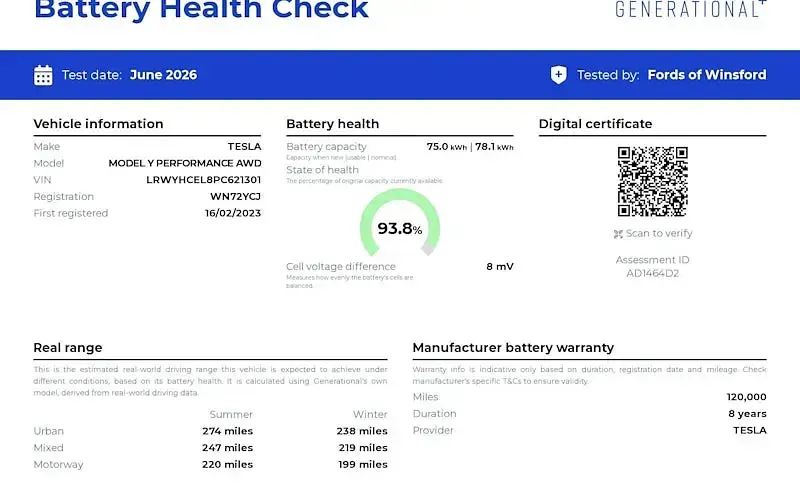Screen dimensions: 800x500
Task: Select the warranty duration 8 years
Action: [x=747, y=414]
